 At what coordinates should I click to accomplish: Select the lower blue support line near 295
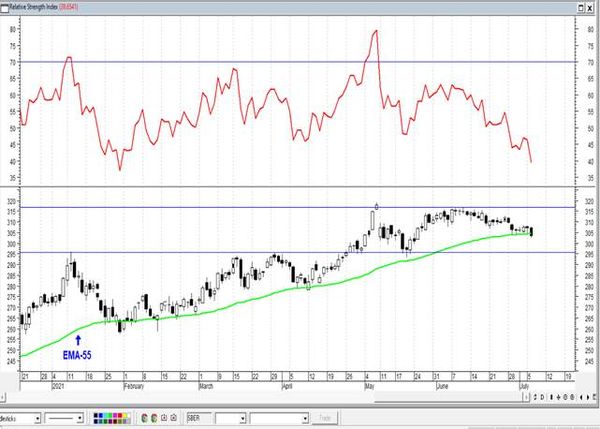200,252
